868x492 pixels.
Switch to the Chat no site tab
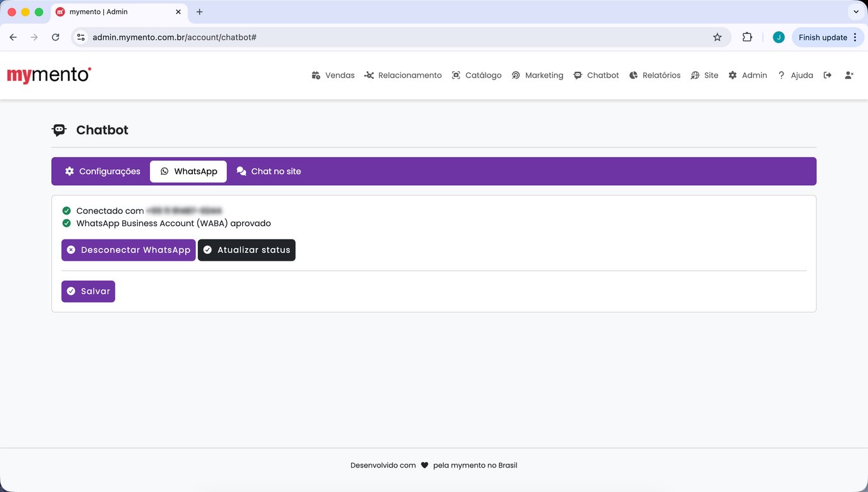(x=268, y=172)
